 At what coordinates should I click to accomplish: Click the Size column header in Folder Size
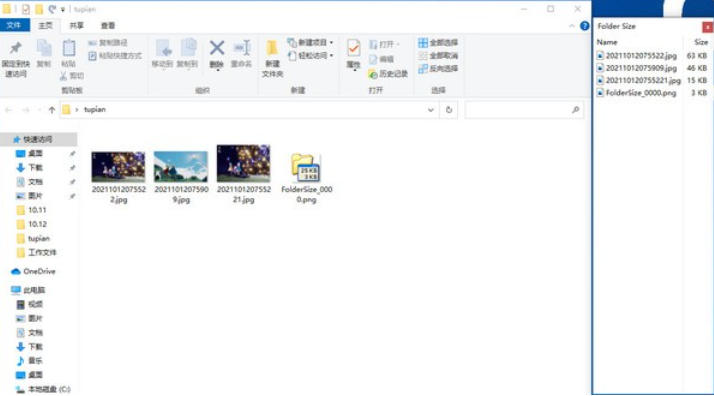(x=701, y=42)
